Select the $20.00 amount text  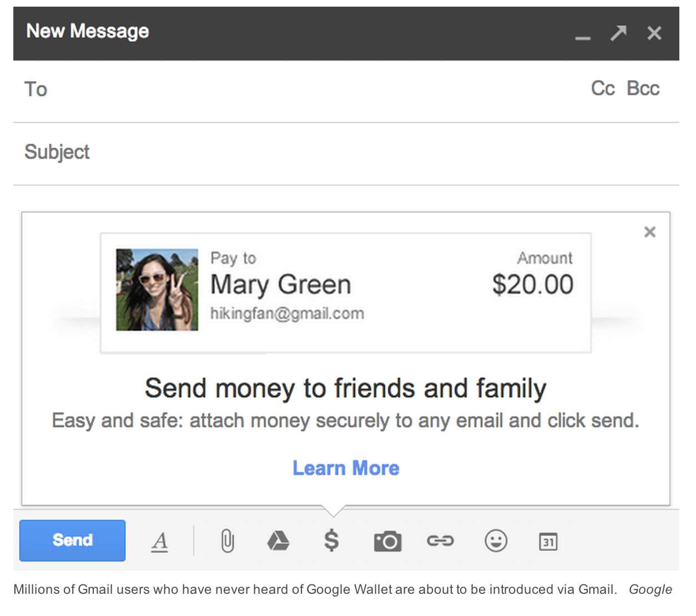click(x=533, y=285)
